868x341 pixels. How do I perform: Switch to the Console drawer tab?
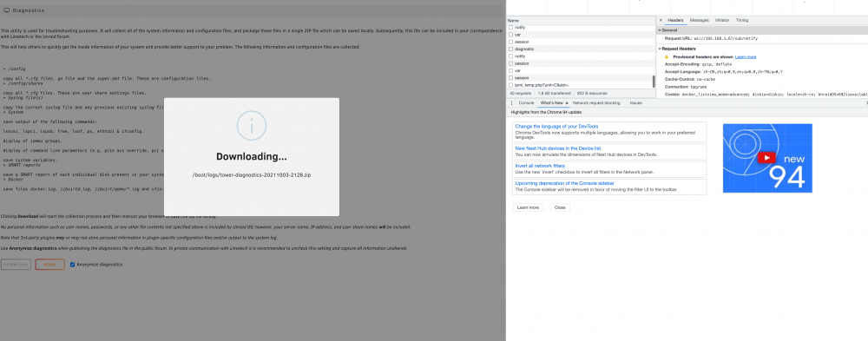pyautogui.click(x=526, y=103)
